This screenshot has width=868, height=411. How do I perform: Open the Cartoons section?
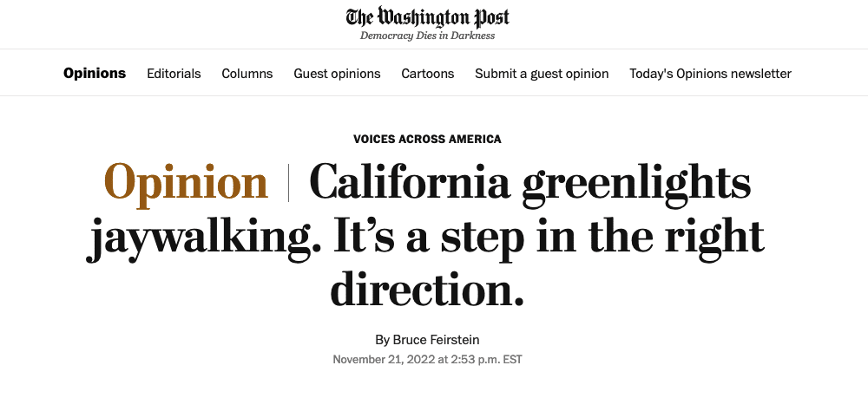[428, 74]
